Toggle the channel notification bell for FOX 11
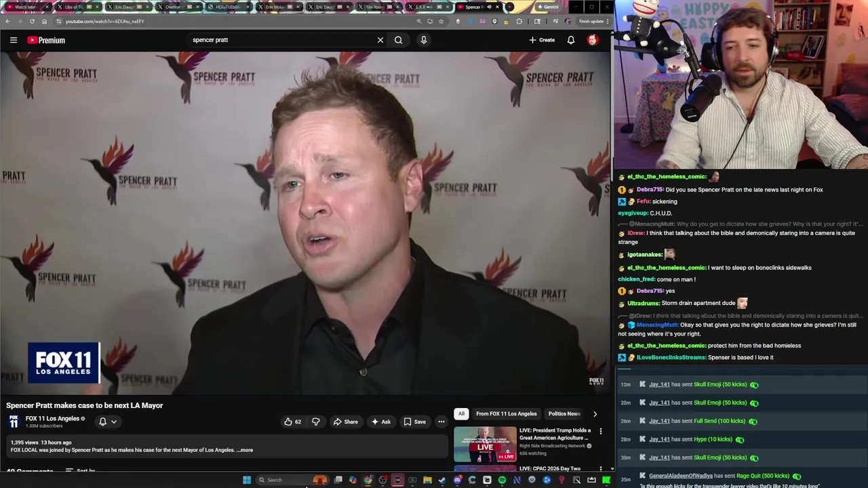Screen dimensions: 868x488 pos(103,422)
